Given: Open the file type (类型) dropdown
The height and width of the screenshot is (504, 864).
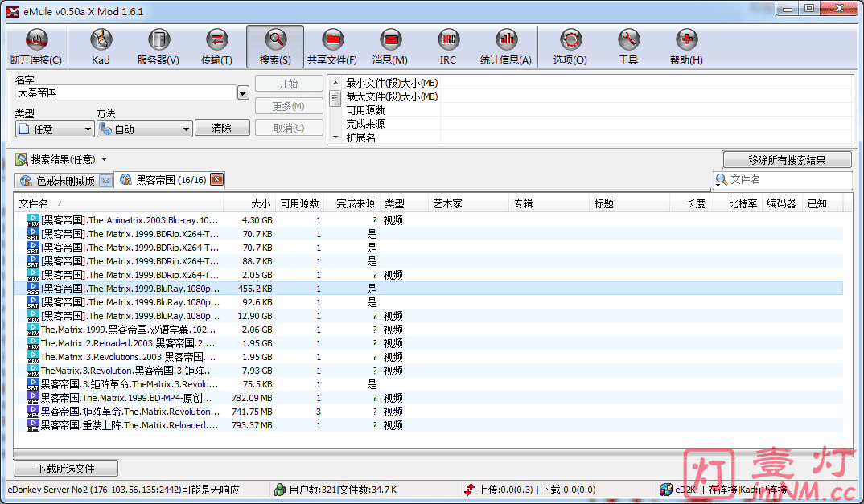Looking at the screenshot, I should tap(55, 129).
